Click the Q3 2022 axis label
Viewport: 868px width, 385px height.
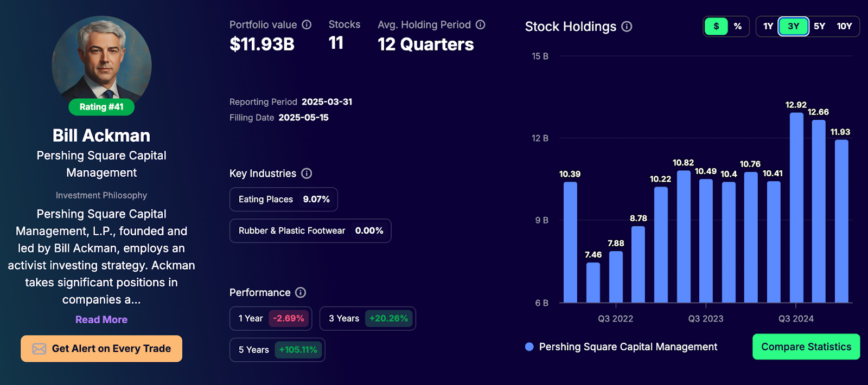click(616, 319)
